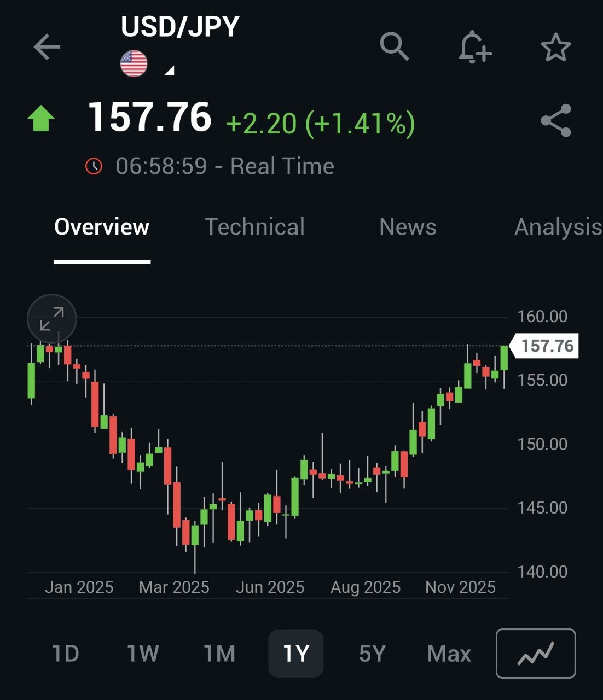Select the 1W chart timeframe
Screen dimensions: 603x700
(x=143, y=654)
